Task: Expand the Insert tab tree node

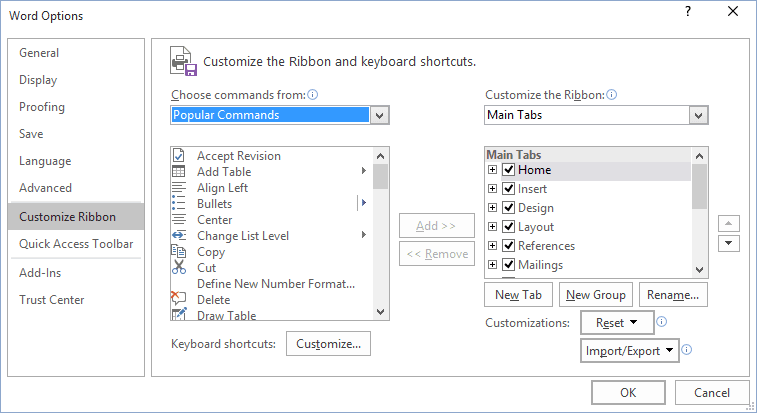Action: 492,188
